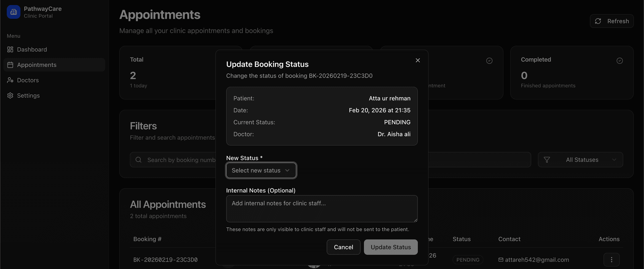The height and width of the screenshot is (269, 644).
Task: Click the funnel filter icon
Action: pyautogui.click(x=547, y=160)
